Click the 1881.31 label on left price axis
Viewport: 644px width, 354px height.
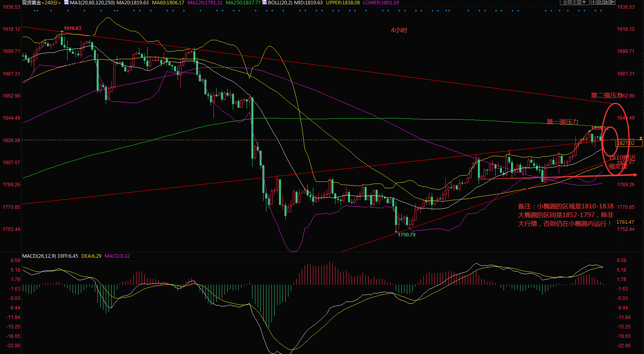click(x=11, y=74)
